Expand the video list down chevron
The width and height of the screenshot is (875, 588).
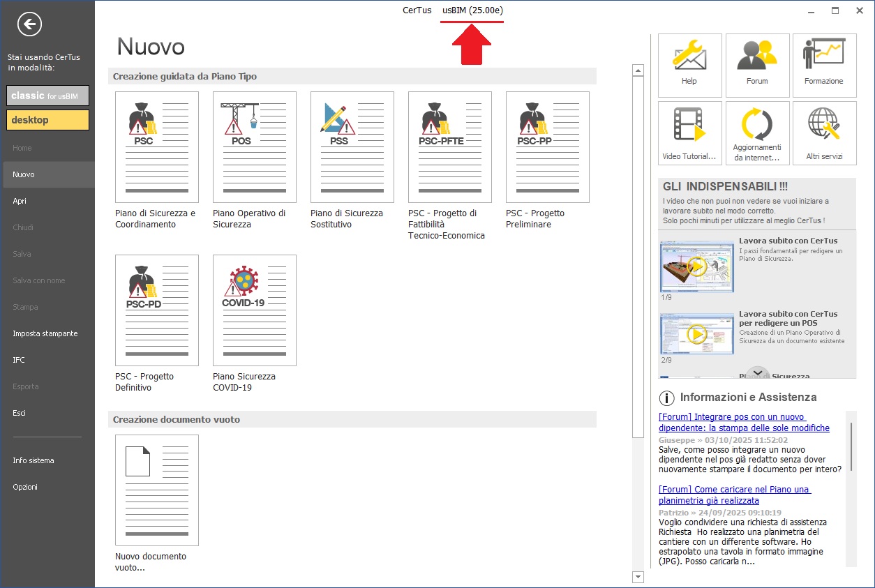(x=758, y=374)
